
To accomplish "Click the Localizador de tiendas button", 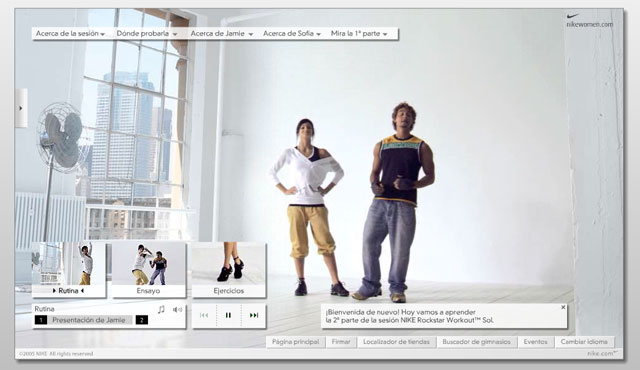I will [x=396, y=342].
